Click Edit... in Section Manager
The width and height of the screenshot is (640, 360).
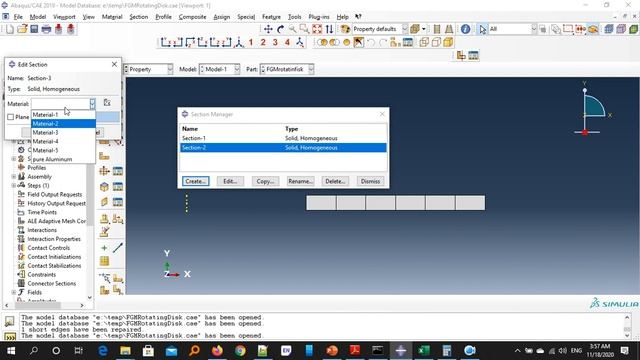coord(230,181)
